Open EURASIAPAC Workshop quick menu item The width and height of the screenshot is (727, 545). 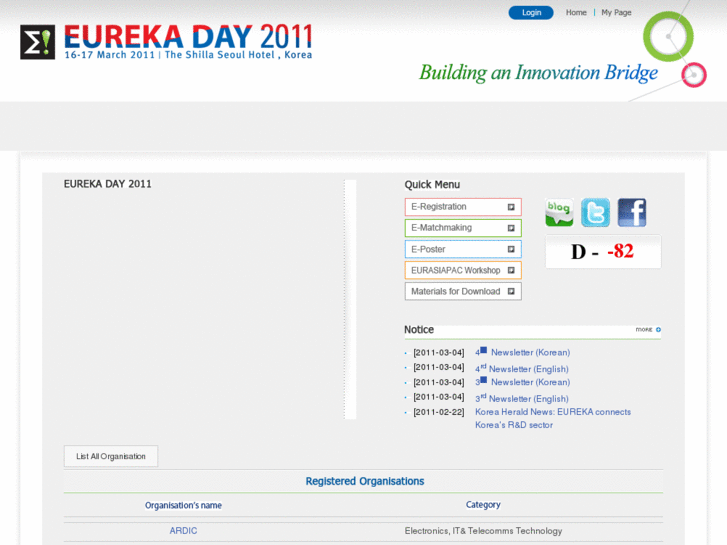pyautogui.click(x=463, y=270)
